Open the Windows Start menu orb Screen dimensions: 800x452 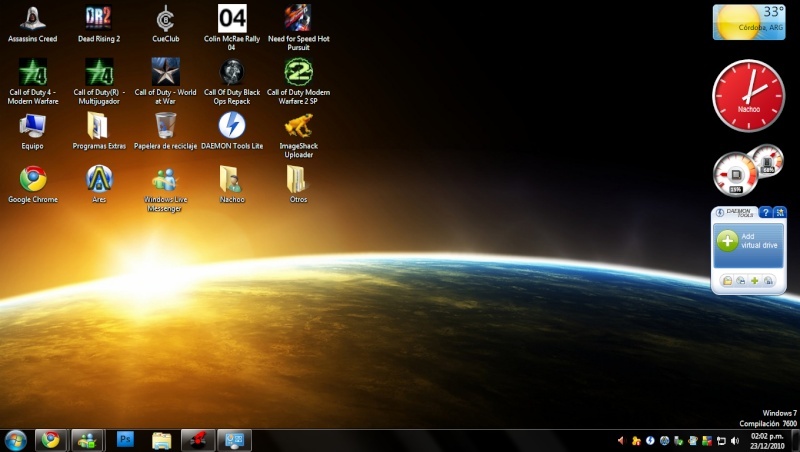[15, 440]
